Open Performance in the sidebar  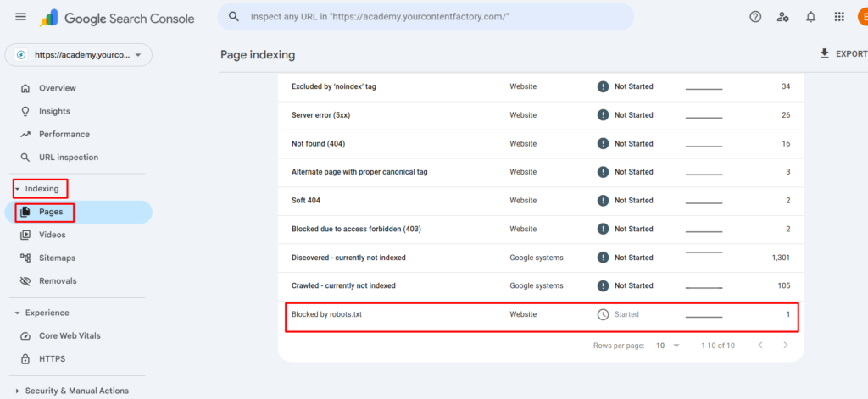point(64,134)
